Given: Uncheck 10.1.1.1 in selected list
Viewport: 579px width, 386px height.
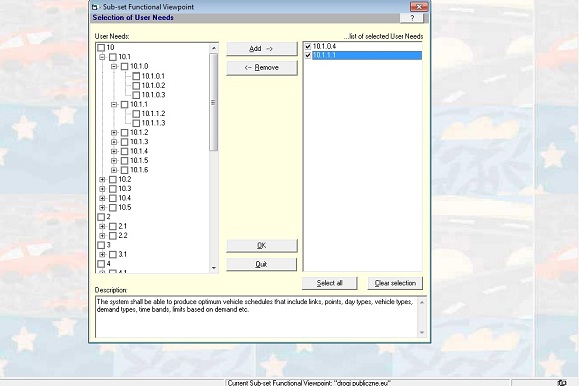Looking at the screenshot, I should [308, 56].
